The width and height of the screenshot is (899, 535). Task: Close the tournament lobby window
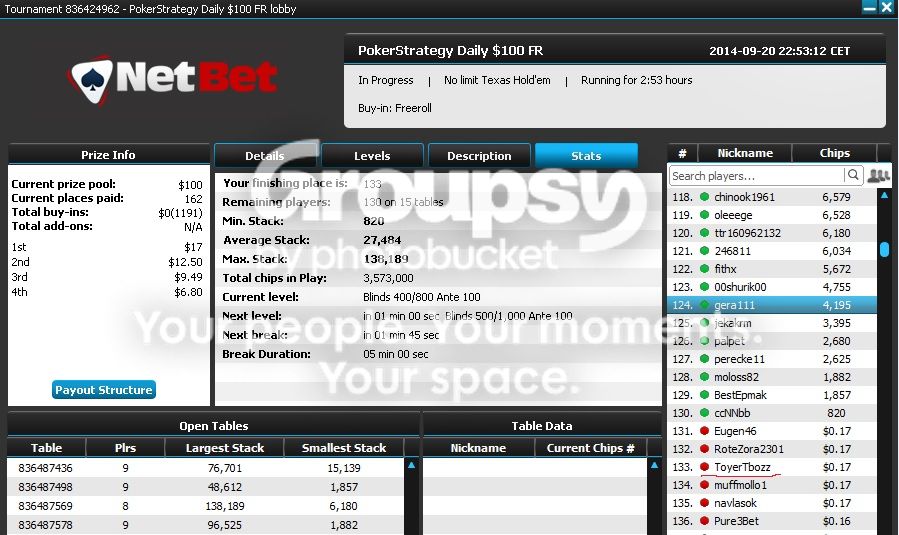[x=886, y=7]
